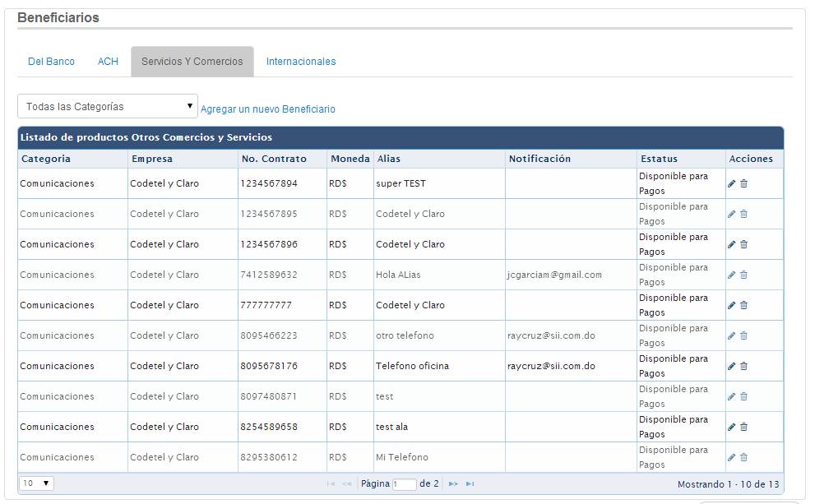Viewport: 815px width, 504px height.
Task: Open rows-per-page selector showing 10
Action: (36, 483)
